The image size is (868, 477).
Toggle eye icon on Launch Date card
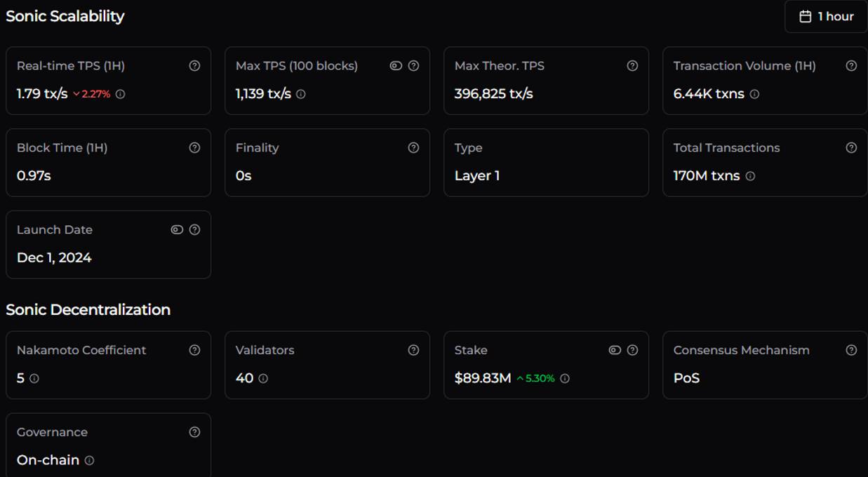[177, 230]
